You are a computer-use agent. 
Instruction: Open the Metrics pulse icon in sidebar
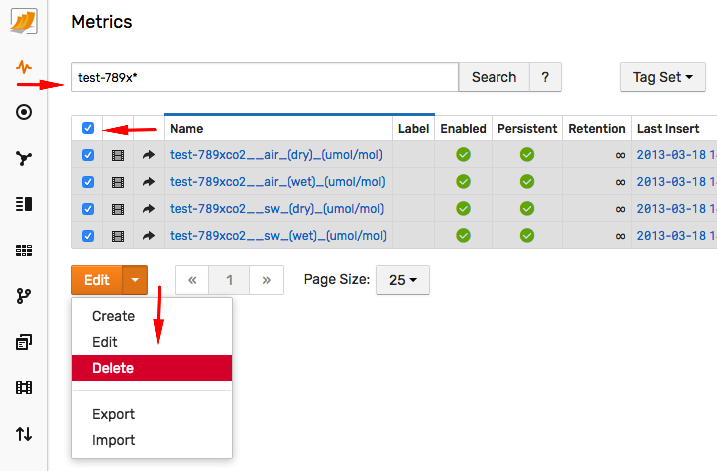tap(24, 67)
